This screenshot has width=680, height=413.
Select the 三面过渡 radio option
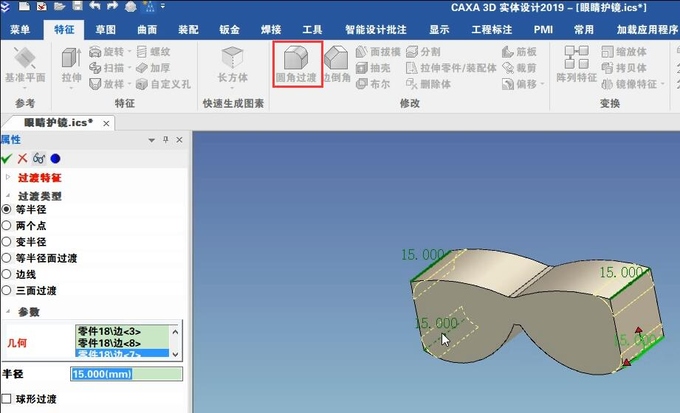7,291
